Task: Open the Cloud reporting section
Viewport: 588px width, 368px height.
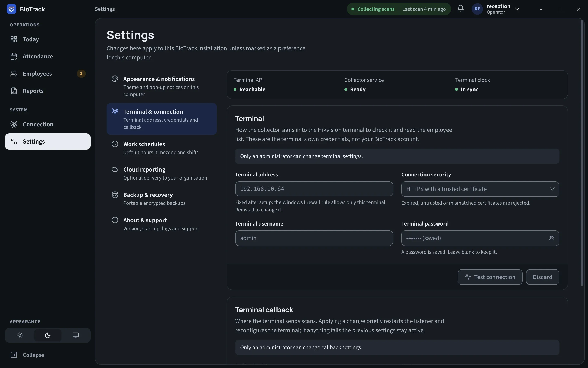Action: click(161, 173)
